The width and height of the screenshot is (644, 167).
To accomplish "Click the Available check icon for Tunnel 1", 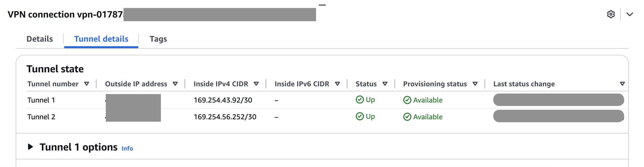I will click(x=408, y=100).
